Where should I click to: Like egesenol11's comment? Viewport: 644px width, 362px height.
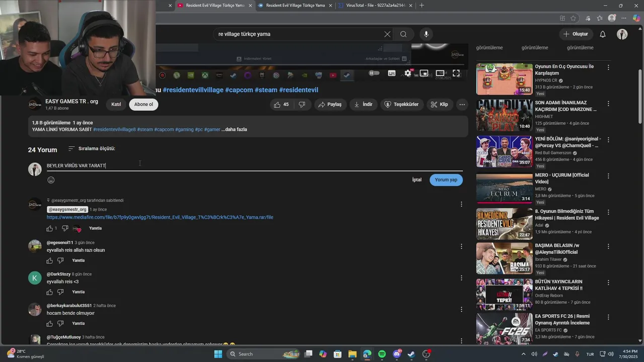click(49, 260)
